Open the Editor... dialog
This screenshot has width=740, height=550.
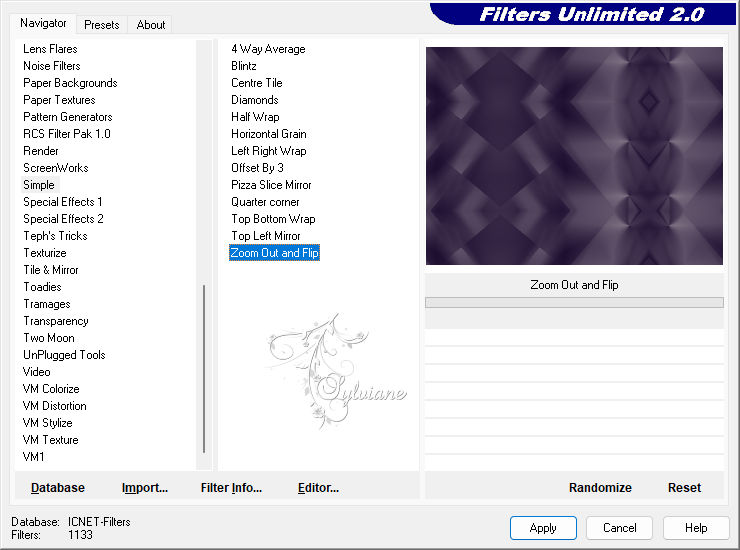(x=318, y=487)
